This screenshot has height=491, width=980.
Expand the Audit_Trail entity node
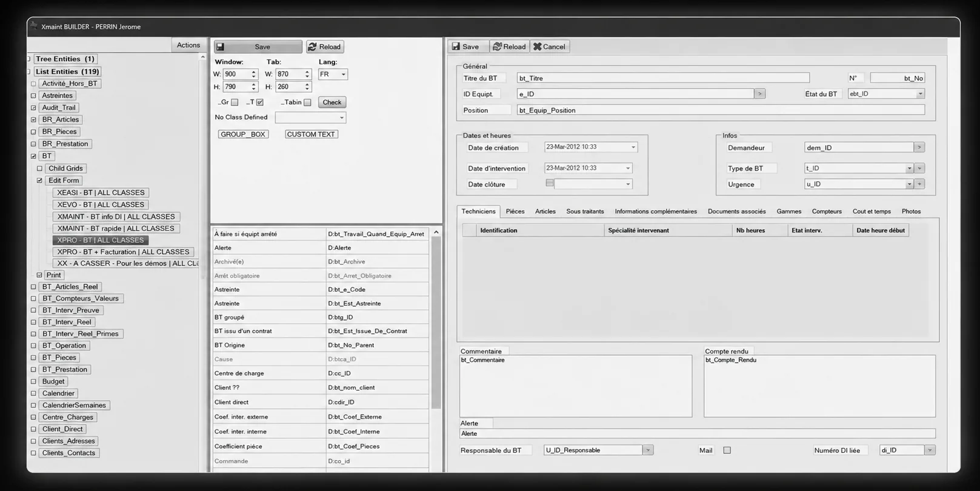(33, 108)
